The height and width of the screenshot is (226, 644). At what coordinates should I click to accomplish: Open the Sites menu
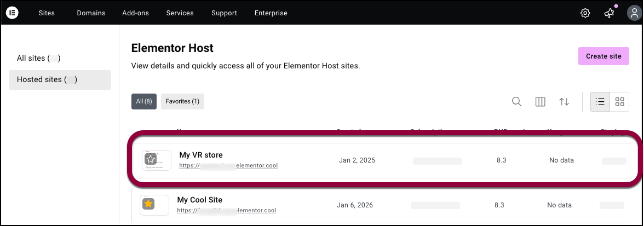[x=47, y=13]
